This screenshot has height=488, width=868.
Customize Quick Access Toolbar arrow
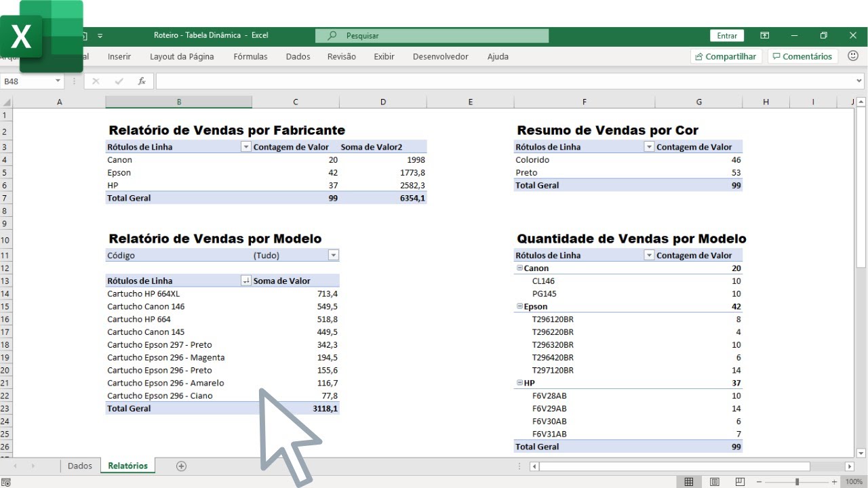point(100,36)
